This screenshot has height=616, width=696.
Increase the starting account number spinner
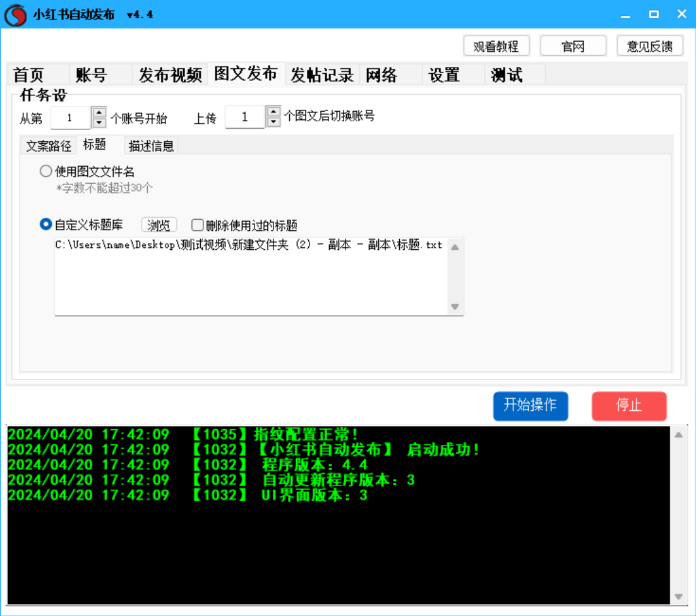point(99,112)
